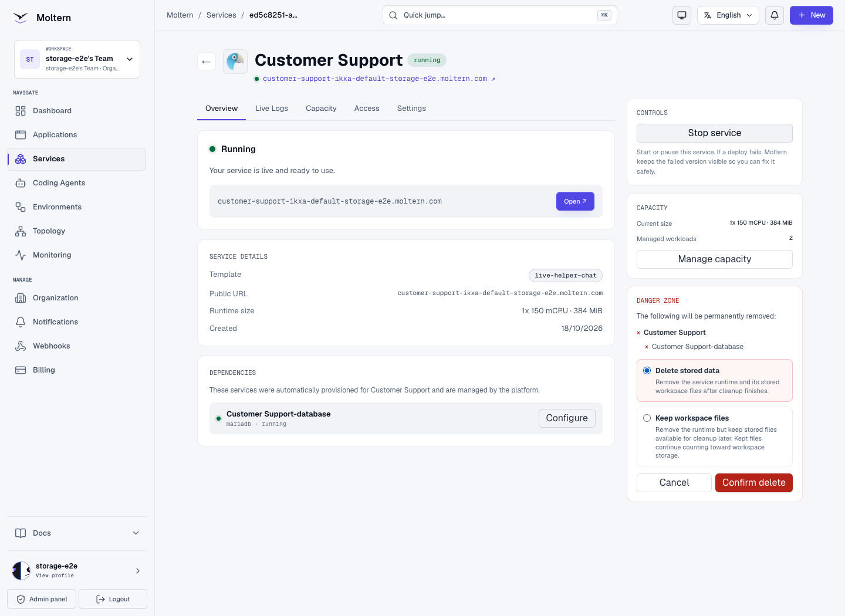The width and height of the screenshot is (845, 616).
Task: Click Manage capacity
Action: tap(715, 259)
